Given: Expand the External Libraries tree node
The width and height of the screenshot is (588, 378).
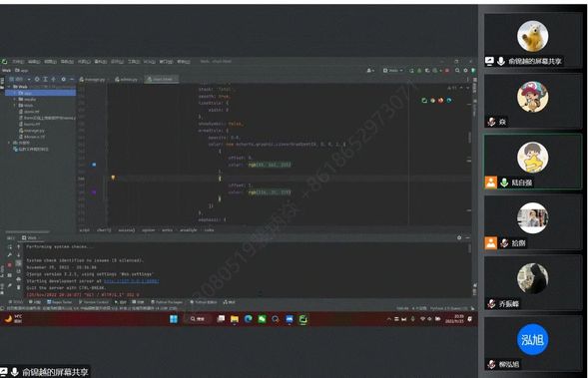Looking at the screenshot, I should pos(9,143).
